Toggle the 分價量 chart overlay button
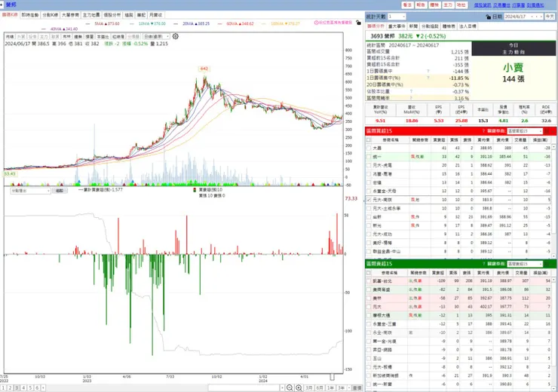Image resolution: width=558 pixels, height=392 pixels. pyautogui.click(x=133, y=37)
